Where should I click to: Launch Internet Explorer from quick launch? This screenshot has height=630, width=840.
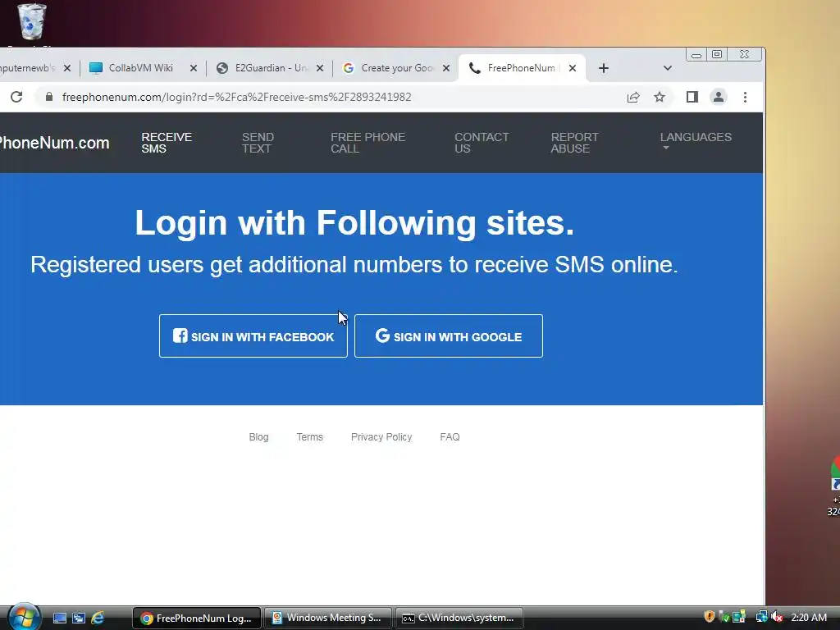[98, 619]
